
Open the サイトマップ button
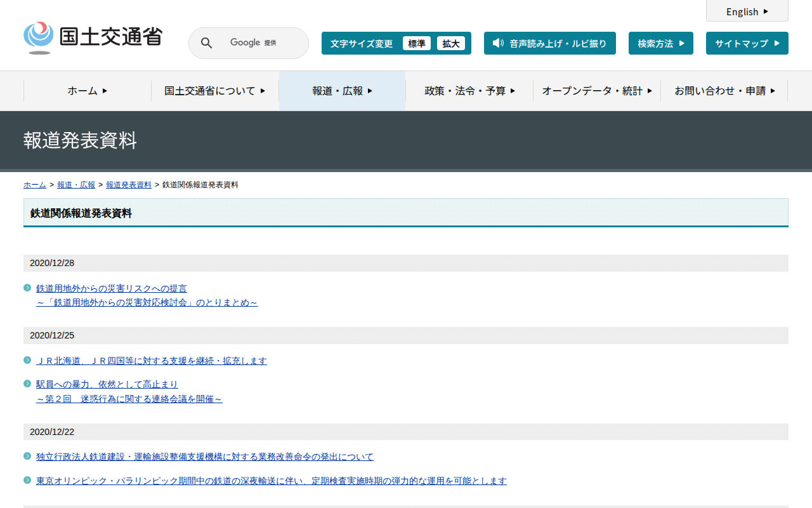pos(747,43)
